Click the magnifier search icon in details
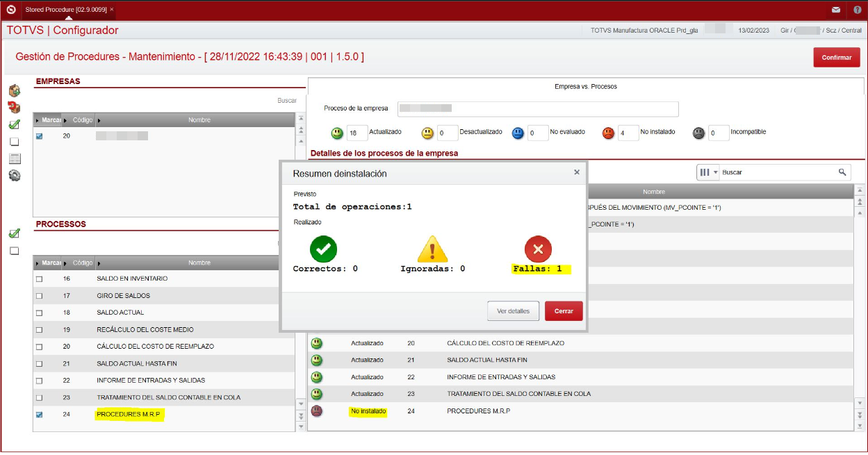868x455 pixels. 842,172
